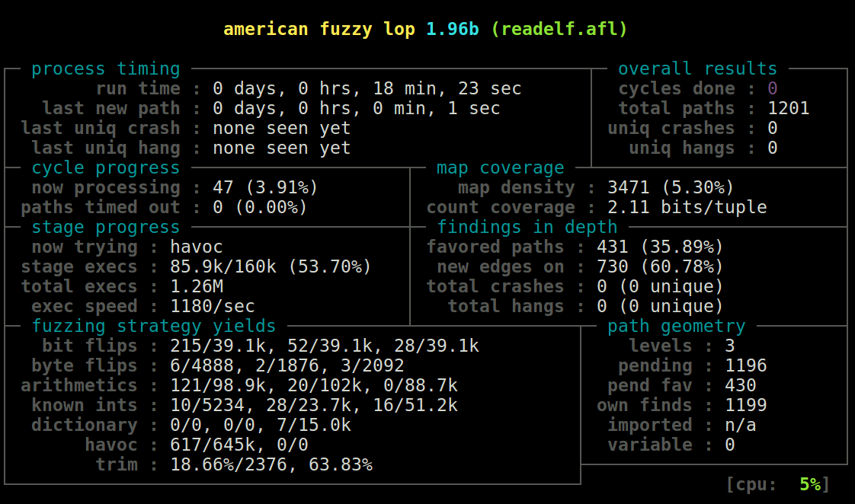Click the 'cycles done' label
This screenshot has width=855, height=504.
(676, 89)
